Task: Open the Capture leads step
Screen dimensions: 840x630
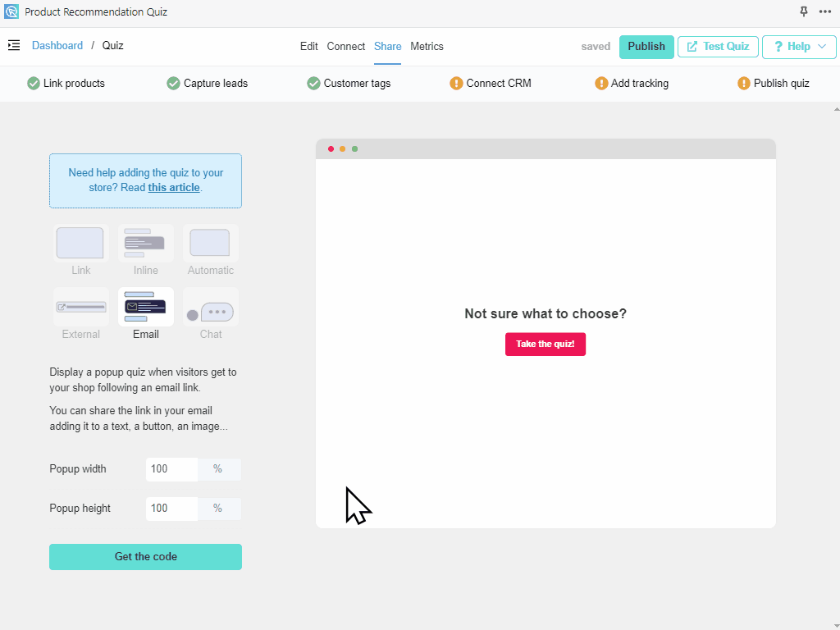Action: (x=208, y=83)
